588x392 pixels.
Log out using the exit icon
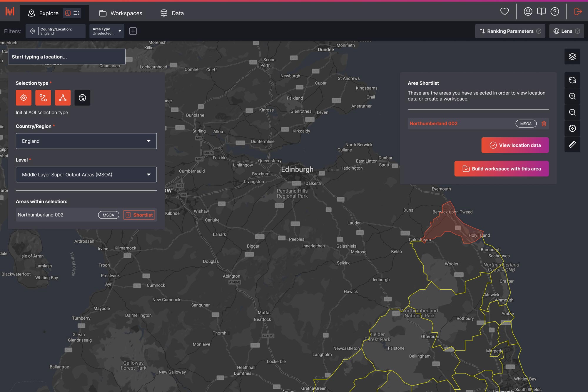pos(578,11)
